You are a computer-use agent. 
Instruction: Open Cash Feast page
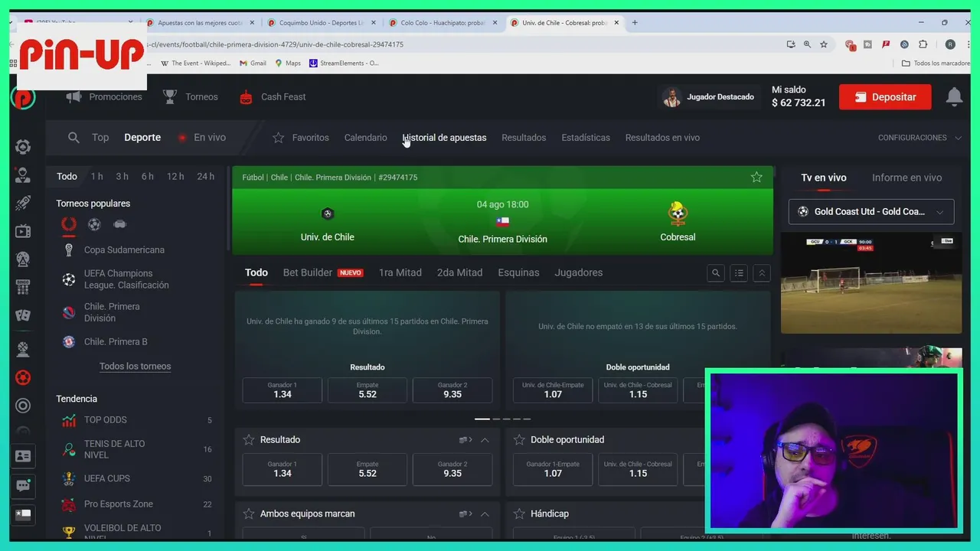tap(272, 97)
